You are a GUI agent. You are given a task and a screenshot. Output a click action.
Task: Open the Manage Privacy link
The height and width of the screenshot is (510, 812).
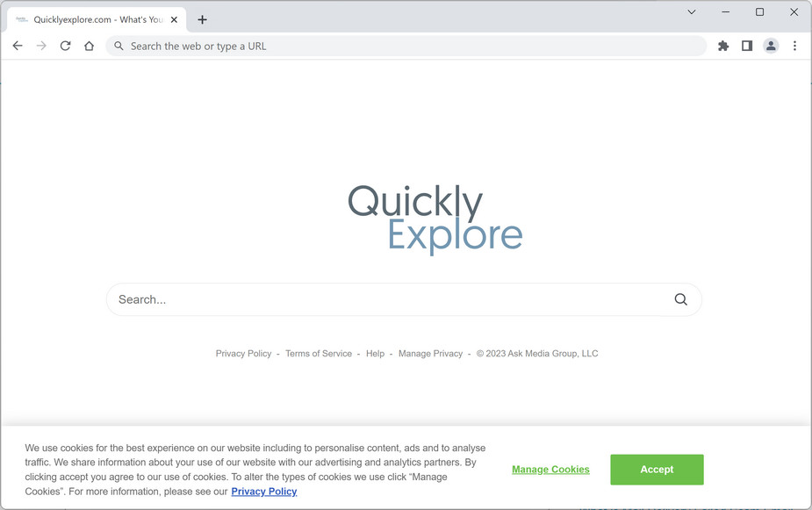click(x=430, y=354)
